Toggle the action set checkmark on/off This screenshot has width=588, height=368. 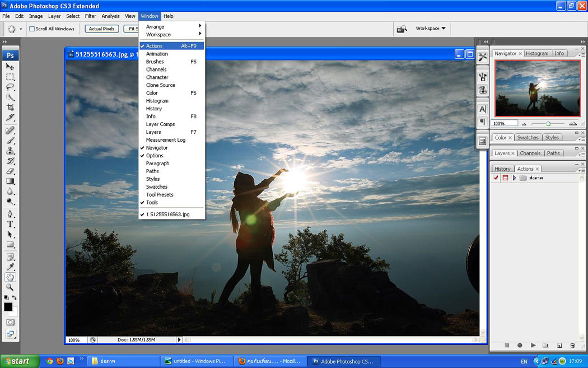496,178
